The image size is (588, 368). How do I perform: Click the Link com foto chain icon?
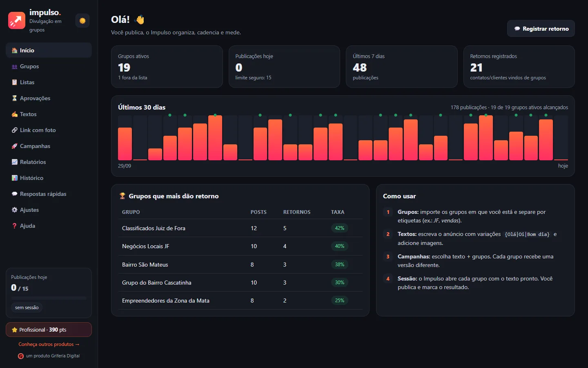(x=15, y=130)
